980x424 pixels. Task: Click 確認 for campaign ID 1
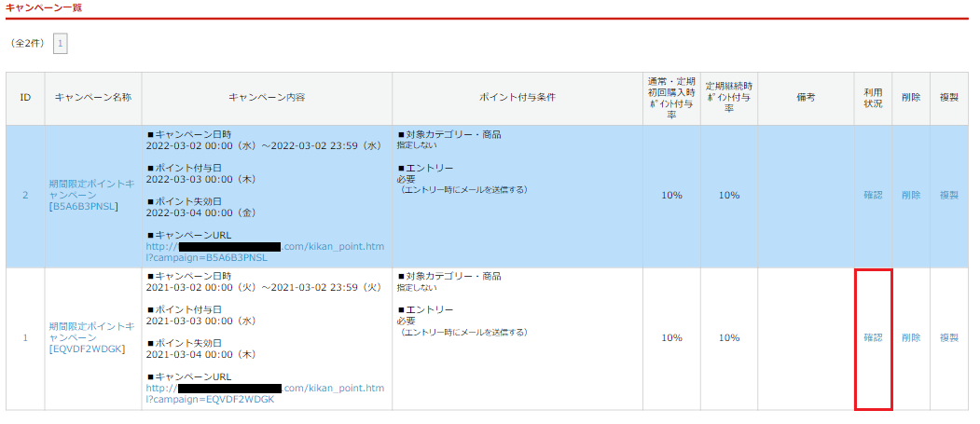[x=873, y=337]
